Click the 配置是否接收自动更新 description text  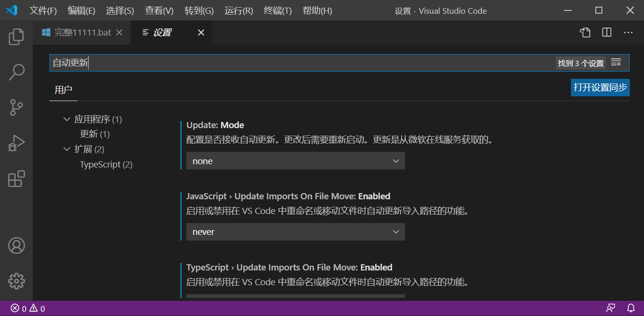coord(340,140)
